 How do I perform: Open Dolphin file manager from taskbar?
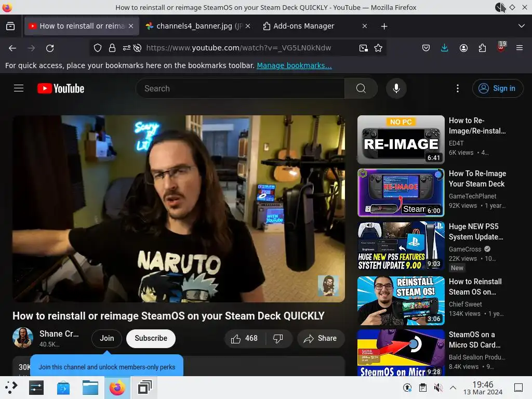[90, 388]
